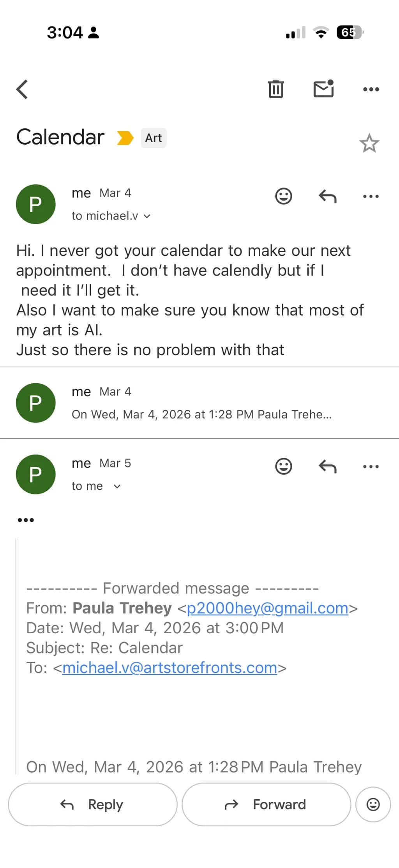Toggle the yellow importance marker
The image size is (399, 868).
coord(125,138)
